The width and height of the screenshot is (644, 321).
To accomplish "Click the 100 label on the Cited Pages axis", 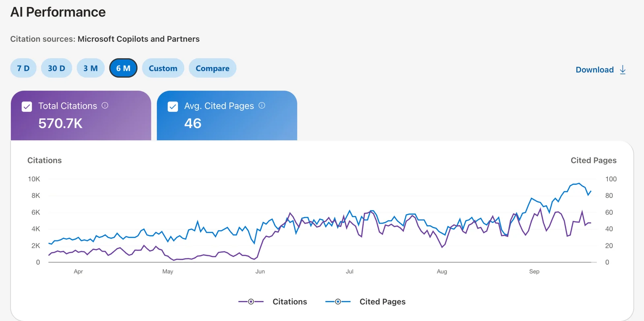I will click(x=611, y=179).
